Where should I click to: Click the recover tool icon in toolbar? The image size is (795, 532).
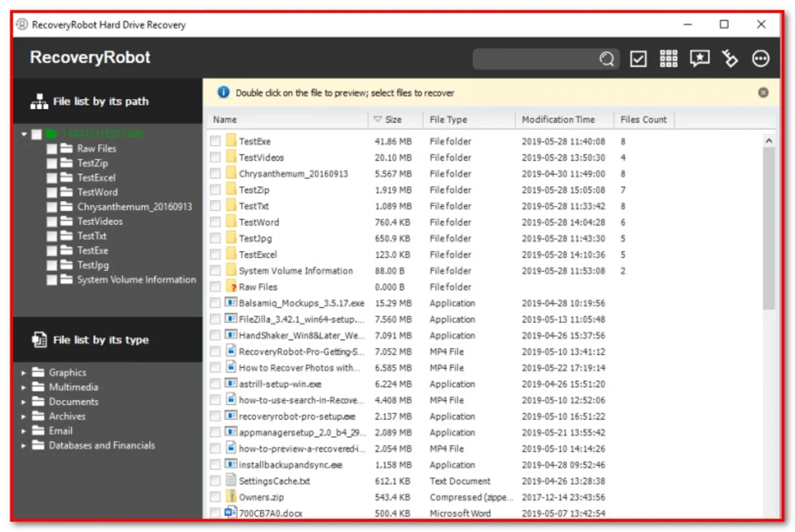(730, 59)
